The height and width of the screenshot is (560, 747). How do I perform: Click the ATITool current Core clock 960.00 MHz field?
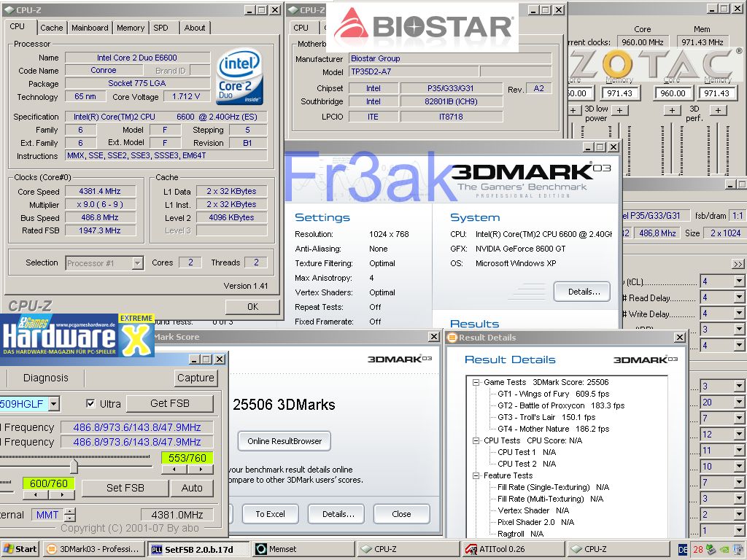[642, 42]
